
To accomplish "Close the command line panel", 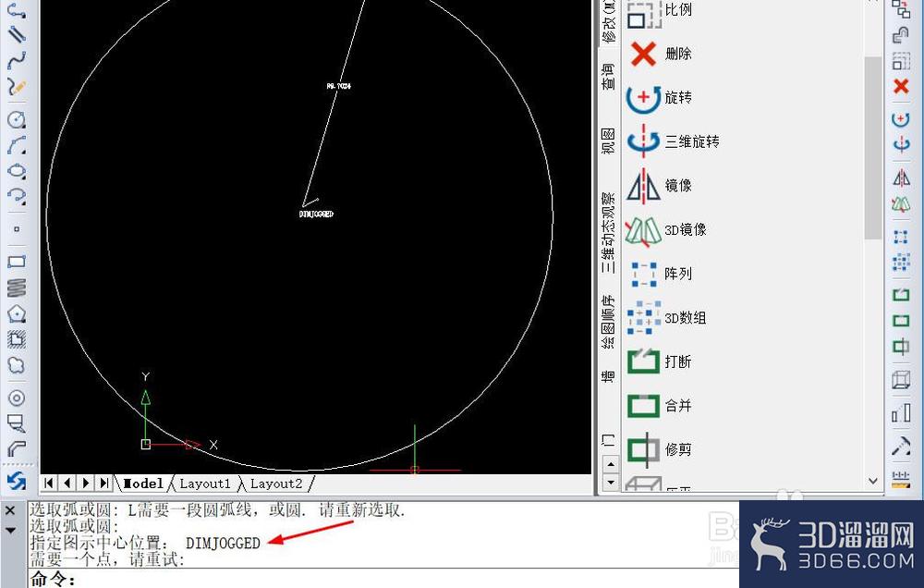I will [x=10, y=510].
